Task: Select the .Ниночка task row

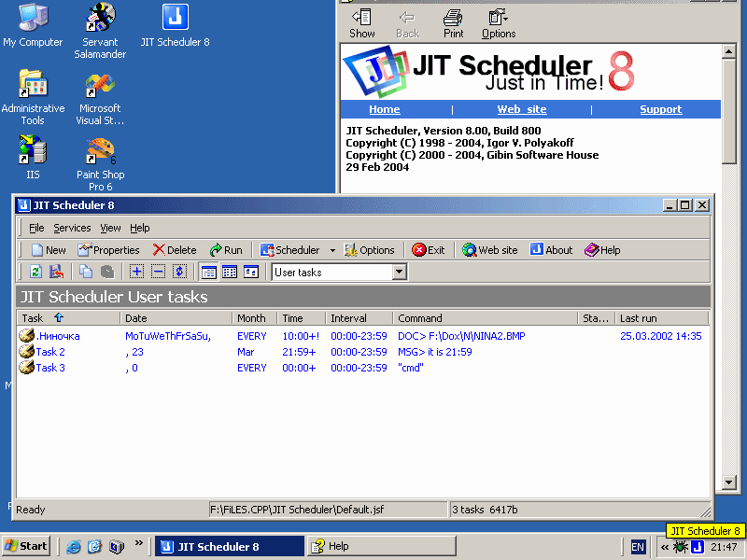Action: tap(363, 336)
